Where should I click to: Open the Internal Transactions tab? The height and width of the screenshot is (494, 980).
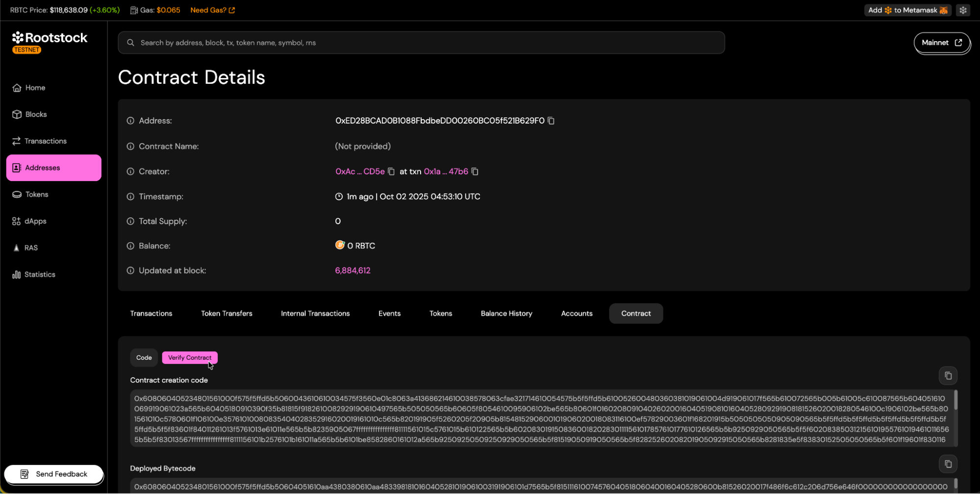(315, 313)
